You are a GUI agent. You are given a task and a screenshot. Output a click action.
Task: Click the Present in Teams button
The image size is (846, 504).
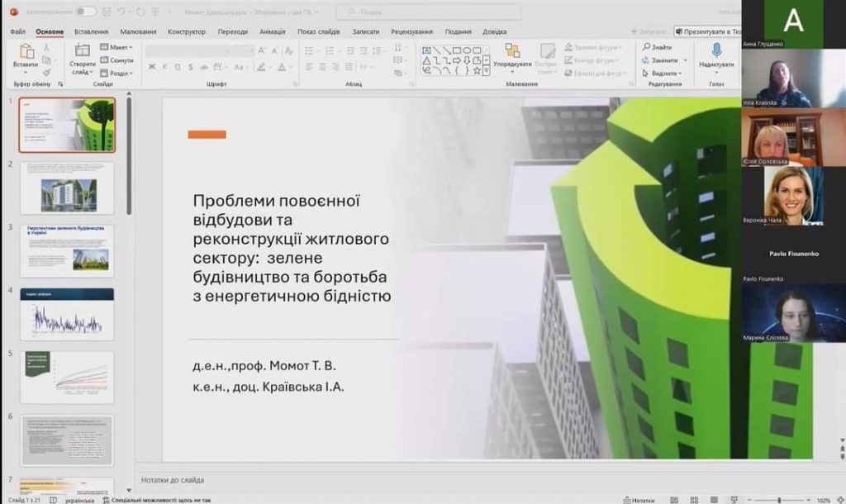coord(706,31)
